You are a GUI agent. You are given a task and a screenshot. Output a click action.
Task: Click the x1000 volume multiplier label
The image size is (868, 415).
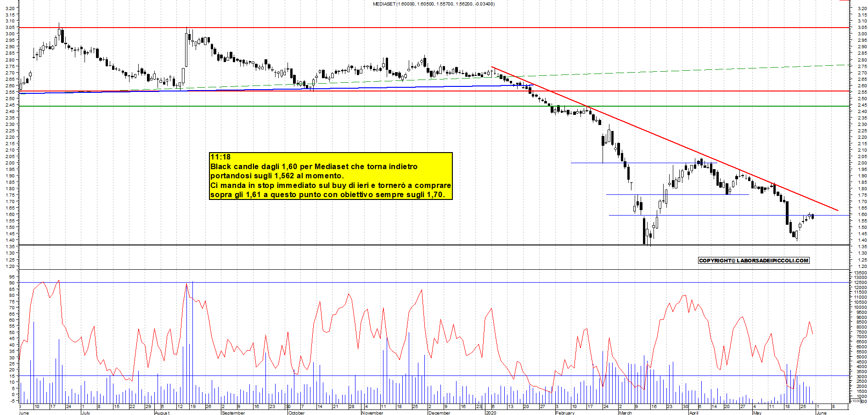856,401
